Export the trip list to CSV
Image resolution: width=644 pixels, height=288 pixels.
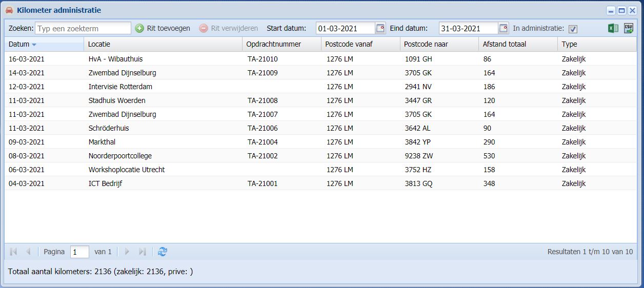pyautogui.click(x=628, y=29)
